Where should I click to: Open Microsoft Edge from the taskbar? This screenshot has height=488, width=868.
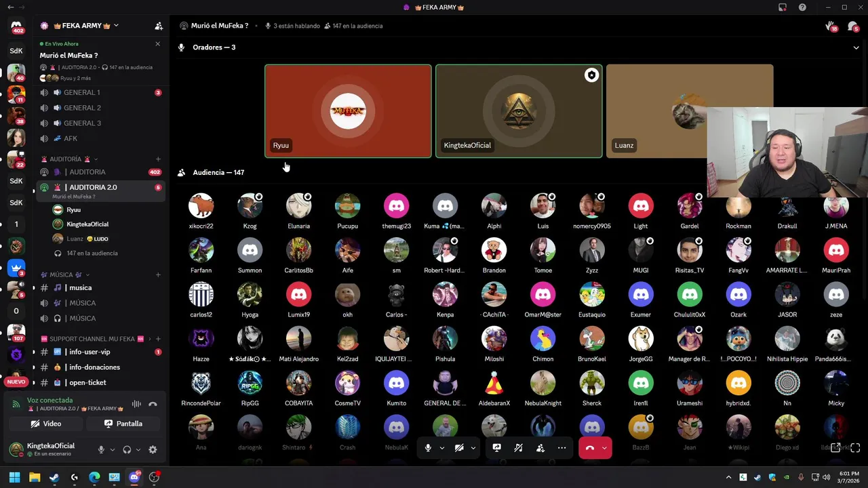click(x=94, y=477)
